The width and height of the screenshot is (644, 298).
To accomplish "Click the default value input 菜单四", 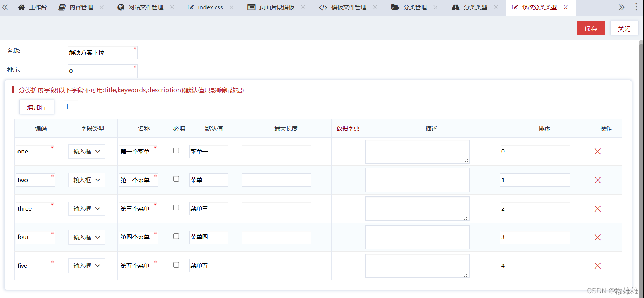I will click(209, 237).
